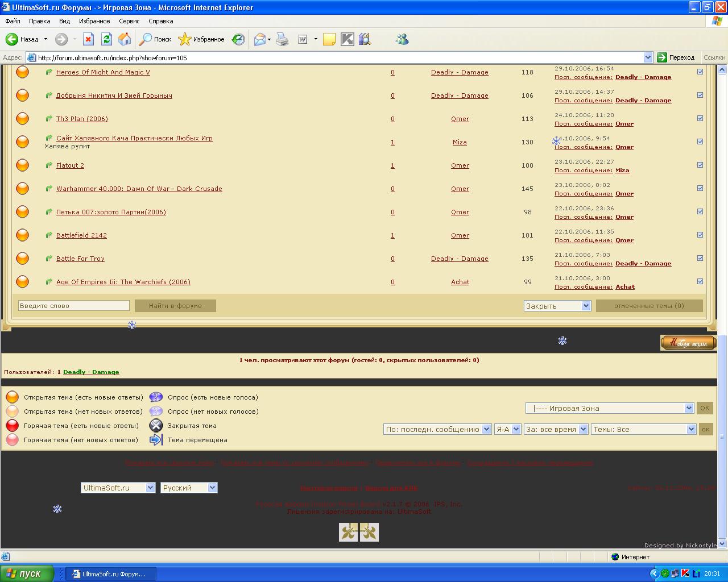Refresh the page in toolbar
Screen dimensions: 728x582
106,39
